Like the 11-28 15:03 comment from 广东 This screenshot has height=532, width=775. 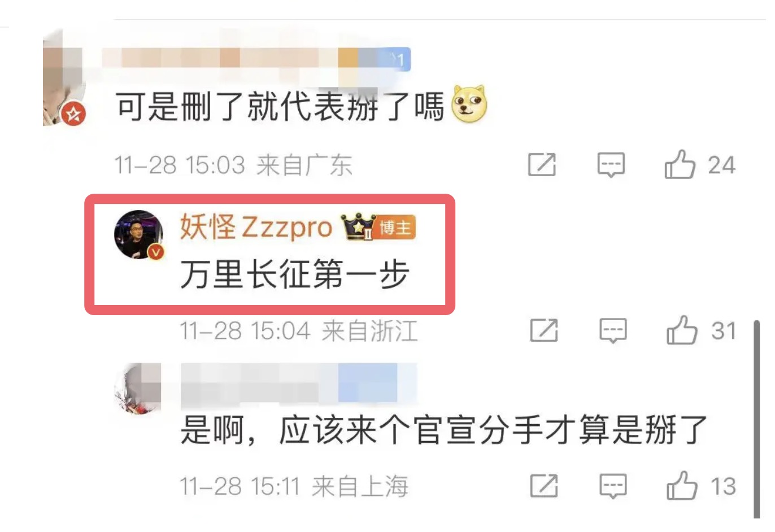click(x=680, y=164)
